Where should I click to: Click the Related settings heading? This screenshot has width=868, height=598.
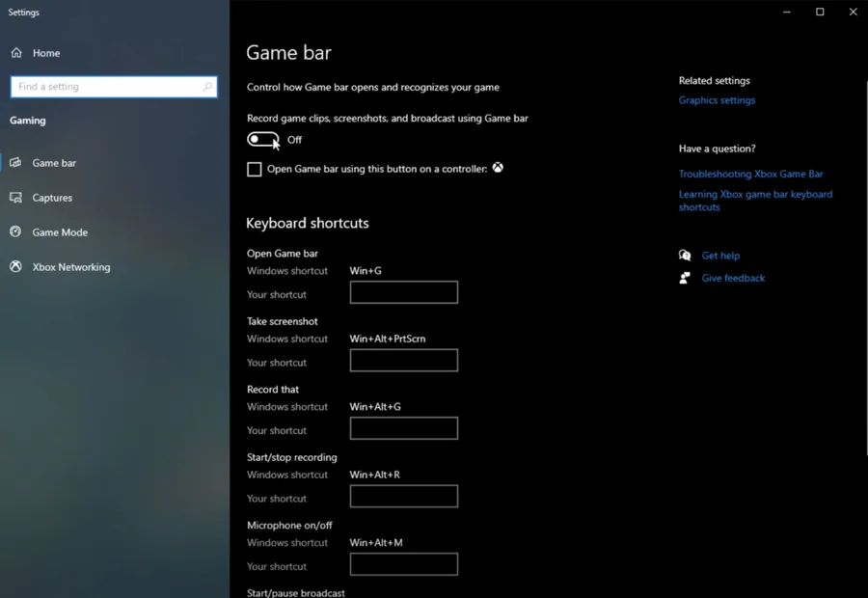click(x=714, y=81)
